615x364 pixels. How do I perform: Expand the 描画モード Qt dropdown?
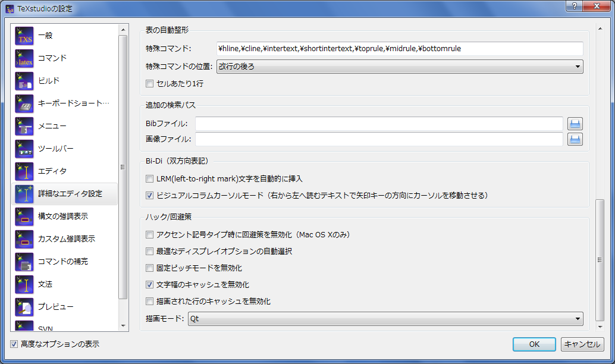[385, 319]
